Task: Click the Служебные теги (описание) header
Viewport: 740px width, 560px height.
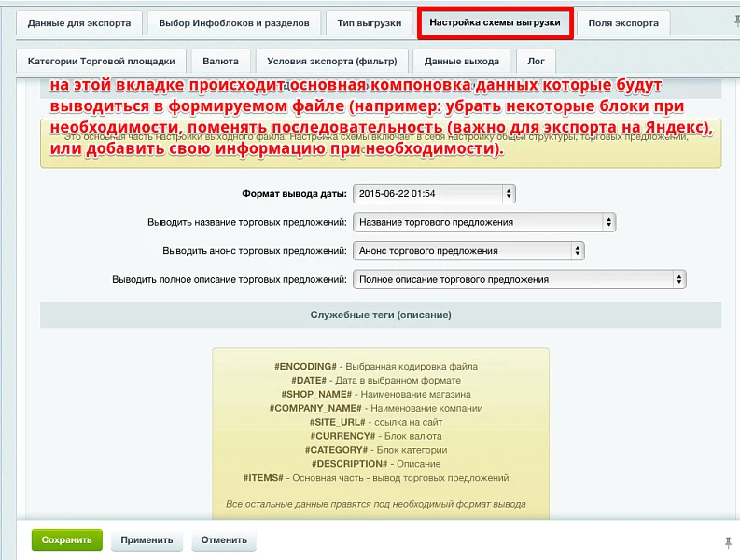Action: [x=381, y=315]
